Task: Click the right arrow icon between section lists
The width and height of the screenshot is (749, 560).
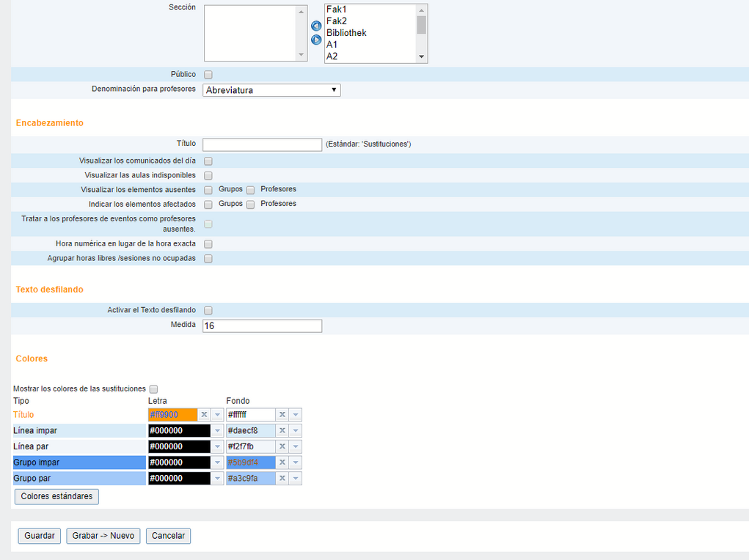Action: tap(316, 40)
